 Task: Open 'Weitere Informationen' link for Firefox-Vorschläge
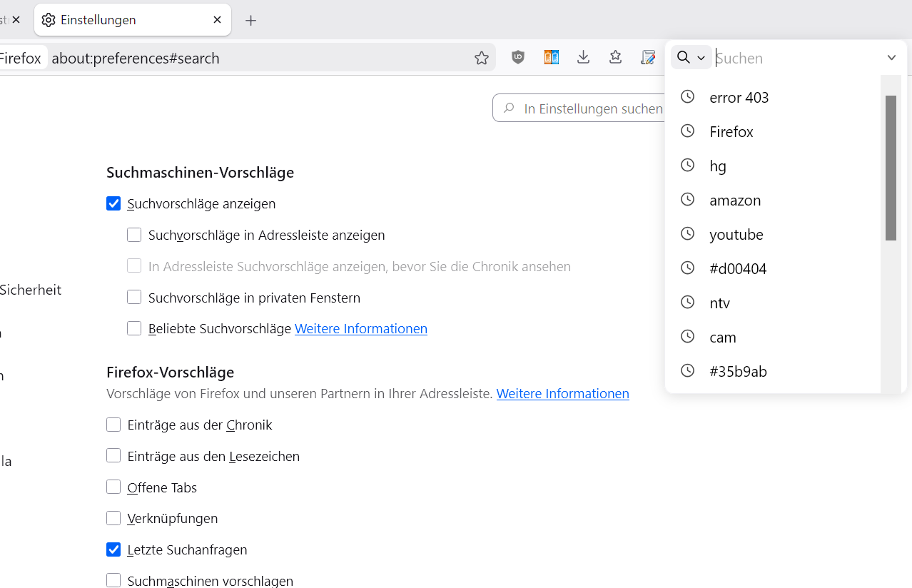[562, 394]
